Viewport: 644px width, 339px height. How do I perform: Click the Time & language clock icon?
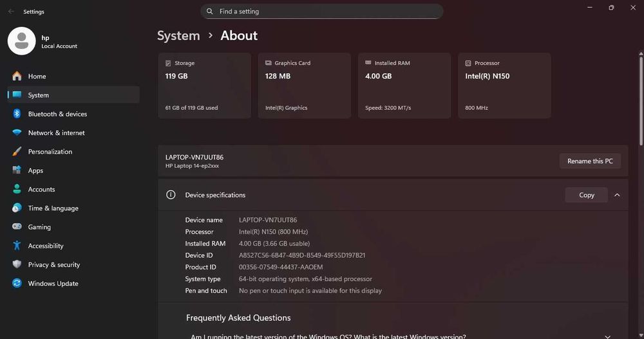(17, 208)
